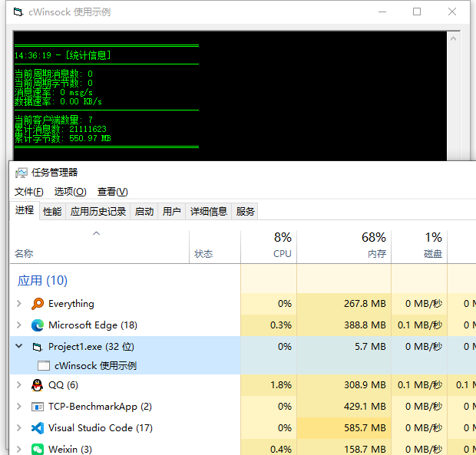
Task: Expand the Visual Studio Code (17) group
Action: 19,427
